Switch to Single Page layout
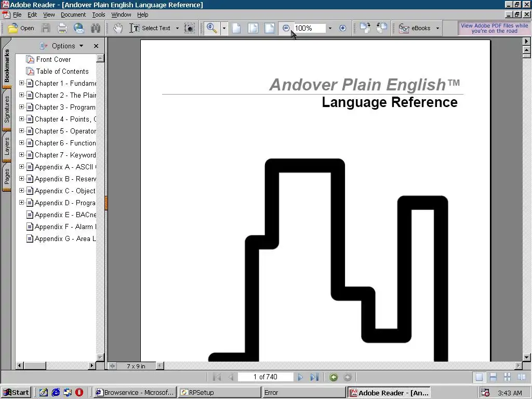Screen dimensions: 532x399 [x=479, y=377]
